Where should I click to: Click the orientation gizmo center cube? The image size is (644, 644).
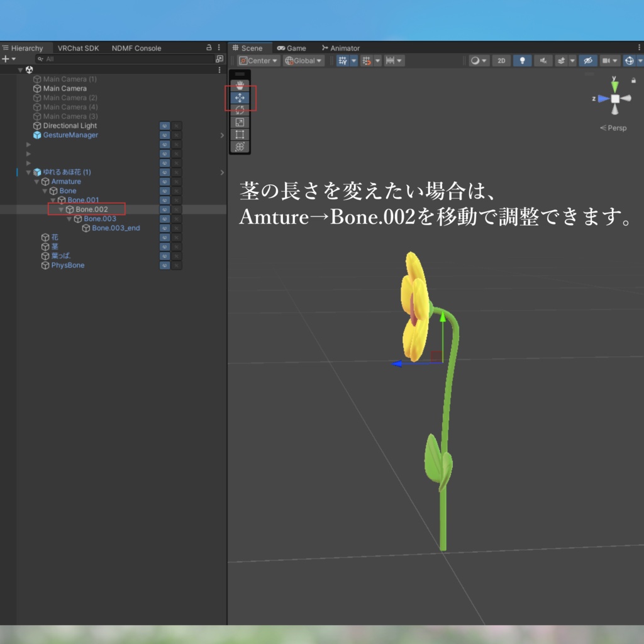point(615,99)
